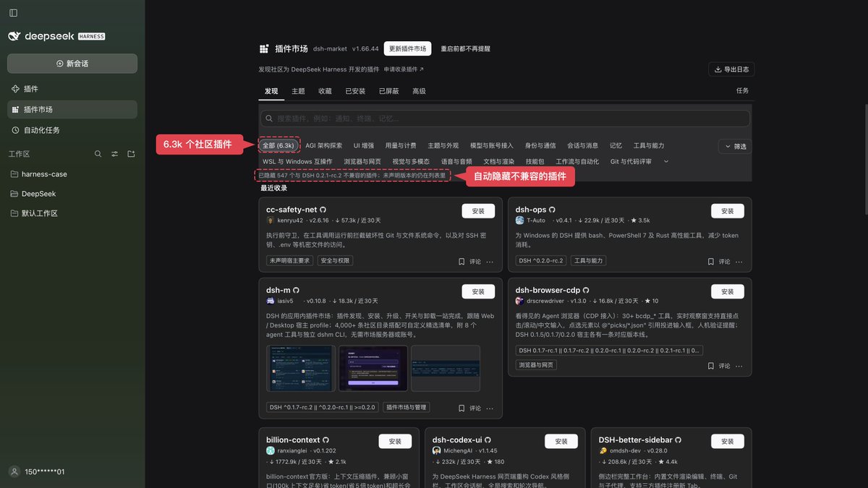
Task: Install the dsh-ops plugin
Action: [x=728, y=211]
